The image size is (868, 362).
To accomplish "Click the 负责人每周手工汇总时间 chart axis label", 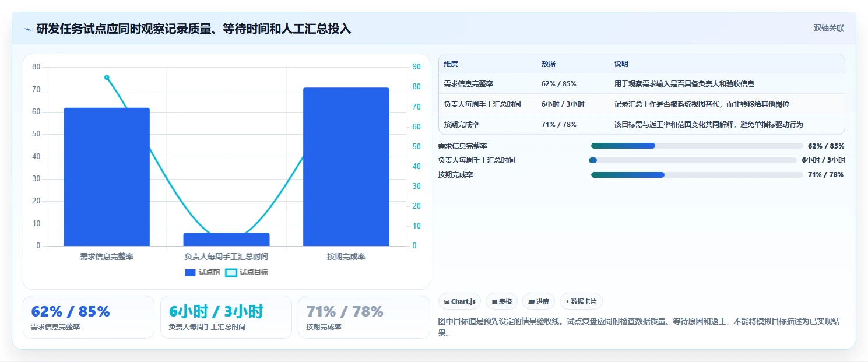I will [226, 256].
